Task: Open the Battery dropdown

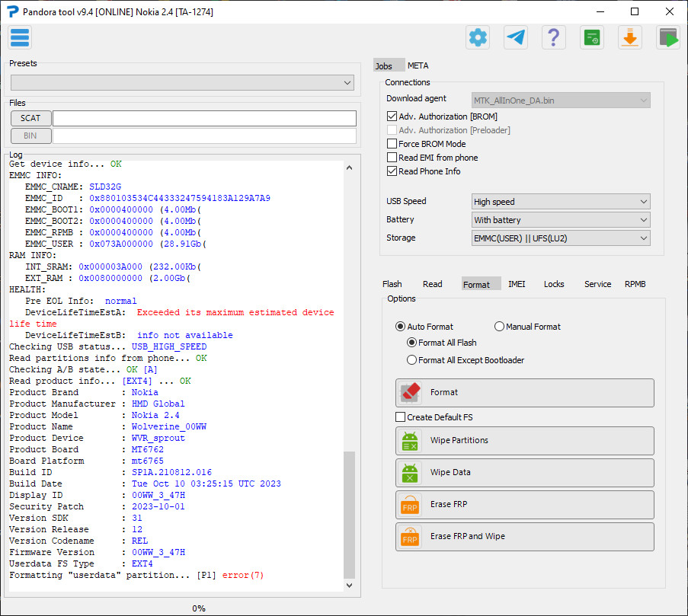Action: point(561,219)
